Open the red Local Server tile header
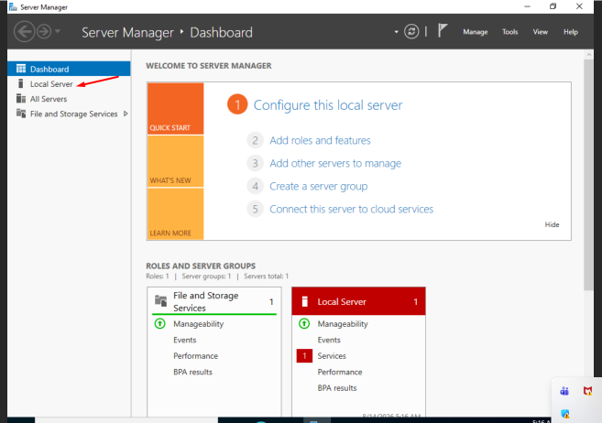The image size is (602, 423). 359,301
